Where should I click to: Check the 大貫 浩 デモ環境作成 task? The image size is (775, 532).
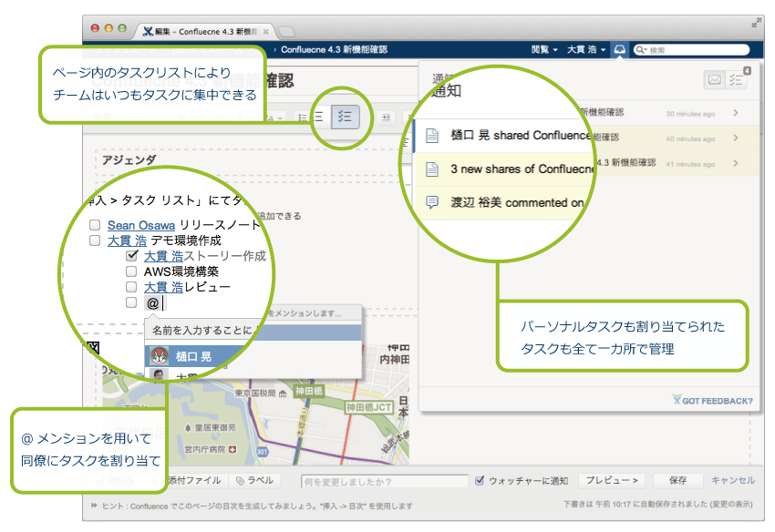(95, 240)
